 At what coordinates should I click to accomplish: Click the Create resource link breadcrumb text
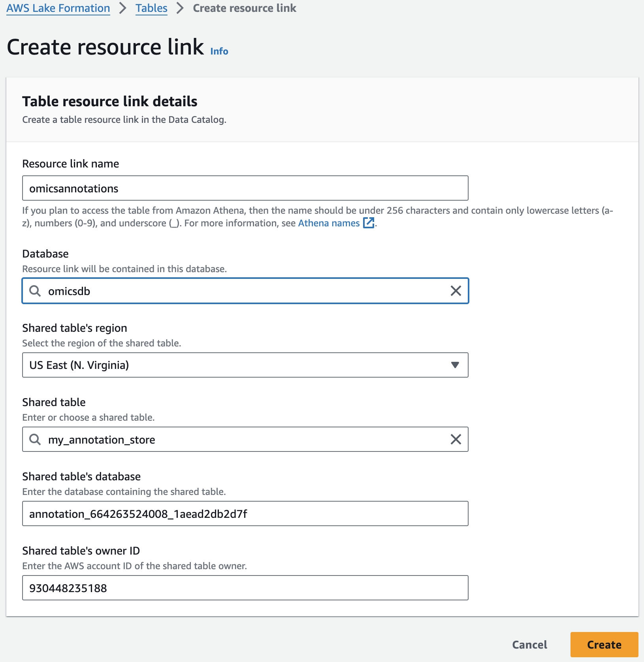pos(245,8)
